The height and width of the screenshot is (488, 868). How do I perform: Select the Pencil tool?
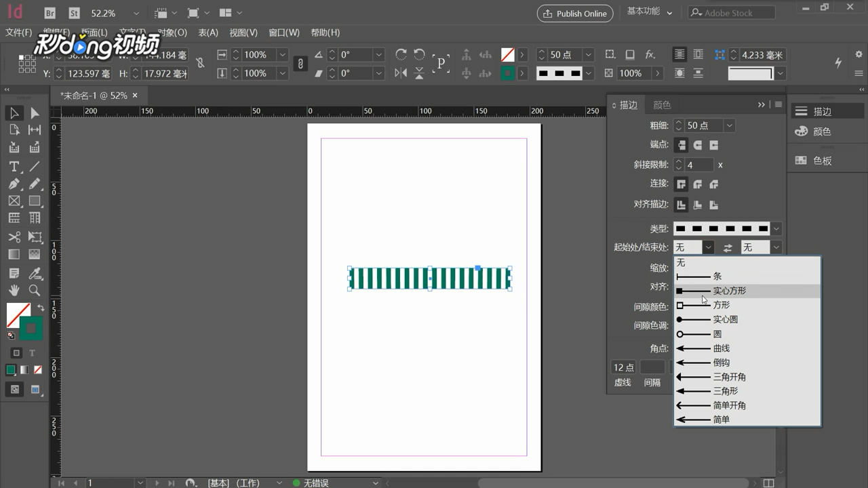point(35,184)
